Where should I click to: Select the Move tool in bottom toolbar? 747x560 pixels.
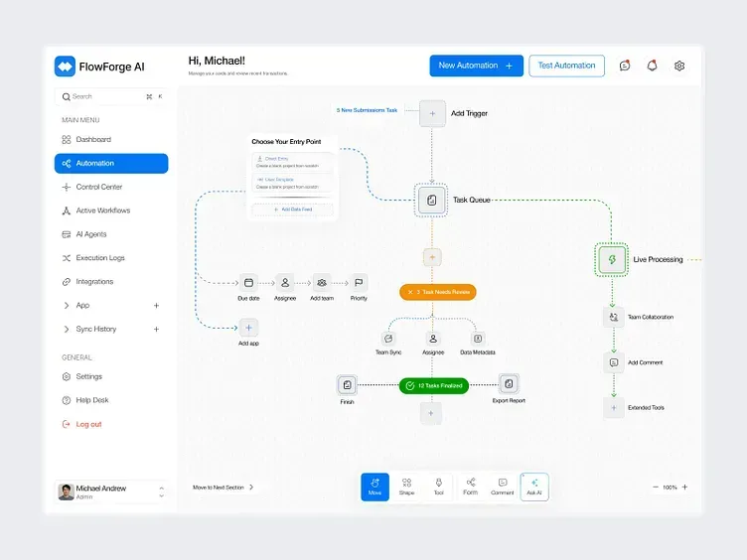coord(374,487)
